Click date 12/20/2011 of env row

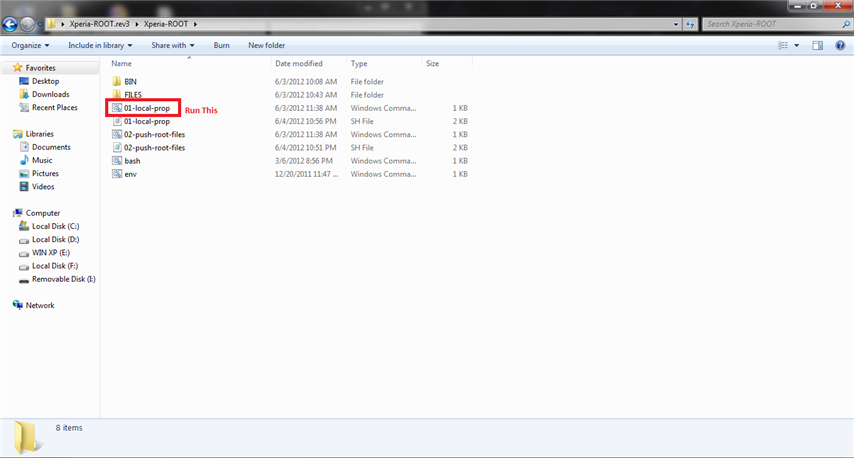click(306, 174)
